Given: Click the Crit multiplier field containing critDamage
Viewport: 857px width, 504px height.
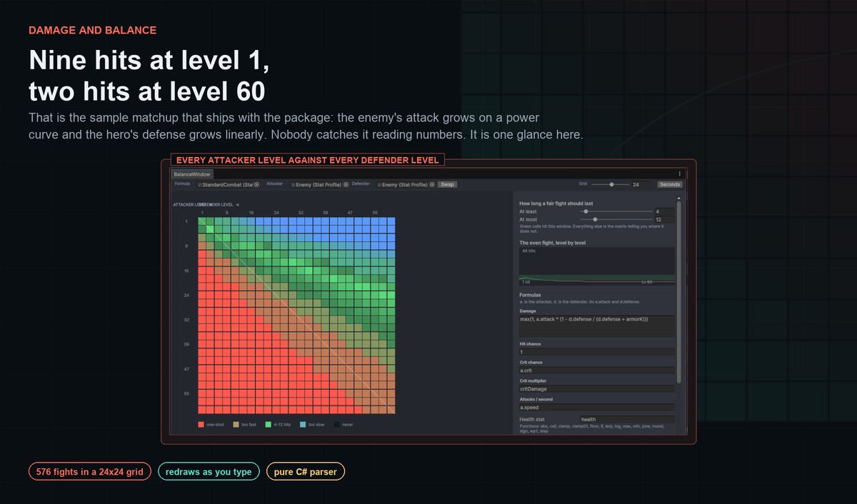Looking at the screenshot, I should (597, 389).
